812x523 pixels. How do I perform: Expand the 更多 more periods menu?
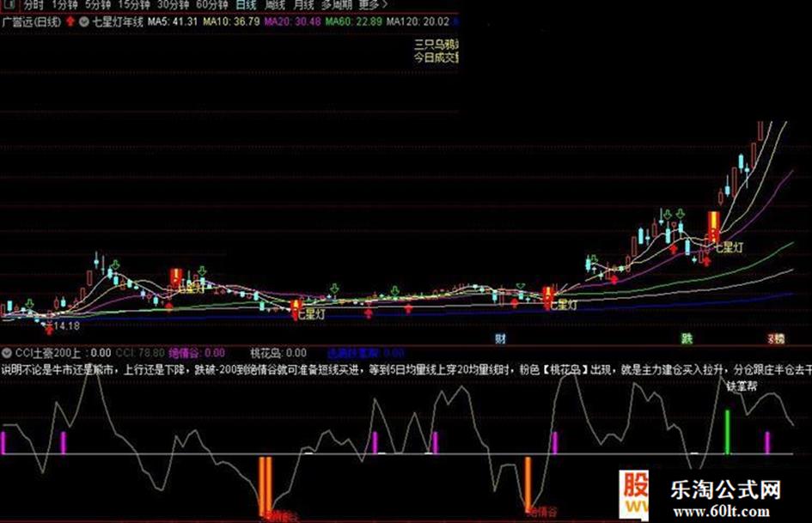pos(373,4)
